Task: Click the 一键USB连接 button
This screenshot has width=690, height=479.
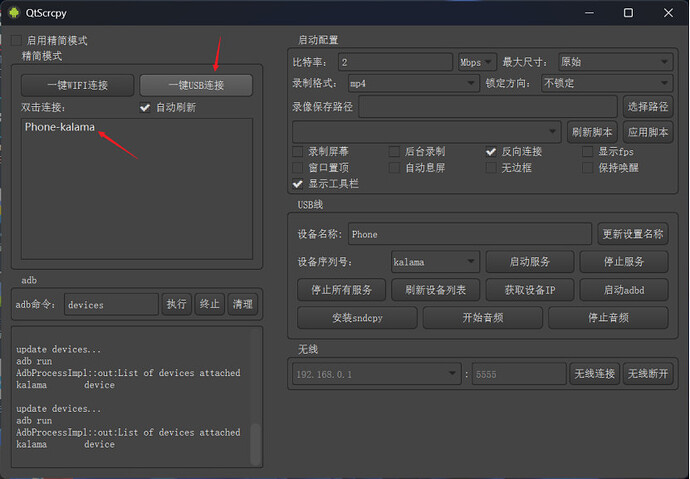Action: pos(196,84)
